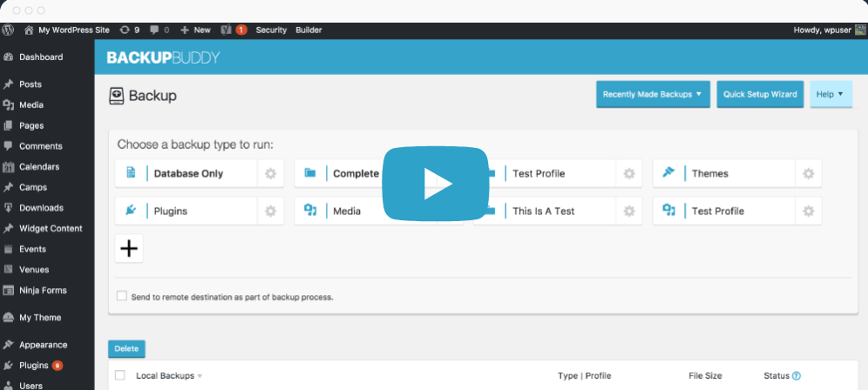868x390 pixels.
Task: Run the Media backup profile
Action: (345, 212)
